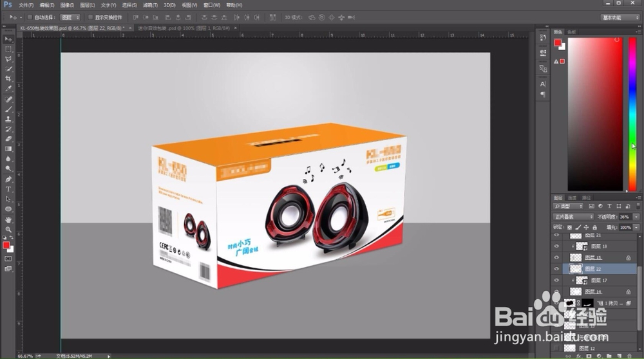Open the Move tool preset picker arrow
The height and width of the screenshot is (359, 644).
(x=21, y=17)
